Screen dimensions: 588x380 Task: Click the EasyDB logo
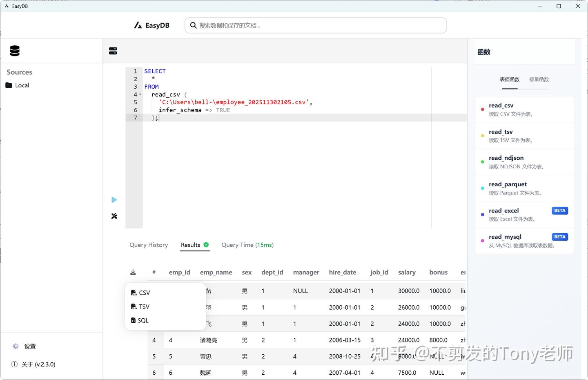pyautogui.click(x=151, y=25)
